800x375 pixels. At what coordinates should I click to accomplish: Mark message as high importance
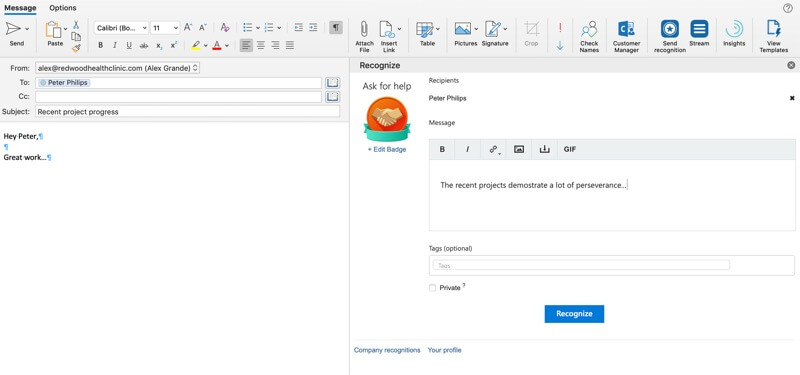pyautogui.click(x=560, y=28)
